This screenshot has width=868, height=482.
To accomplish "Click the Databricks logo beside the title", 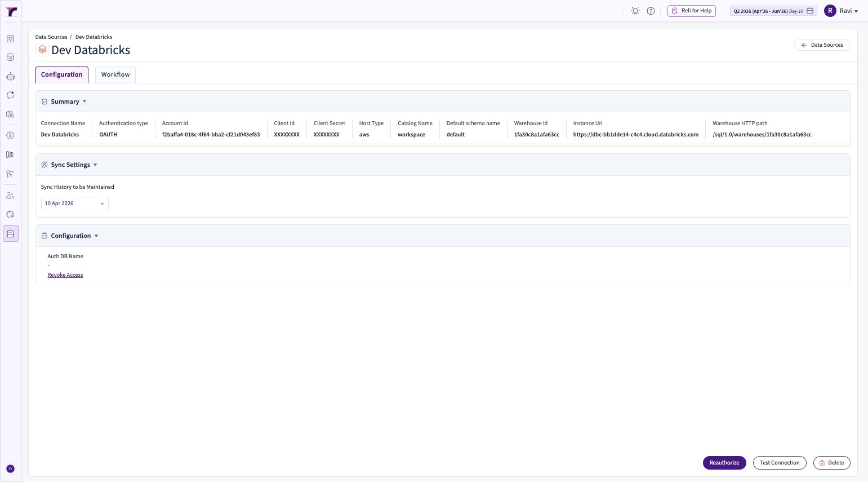I will [42, 50].
